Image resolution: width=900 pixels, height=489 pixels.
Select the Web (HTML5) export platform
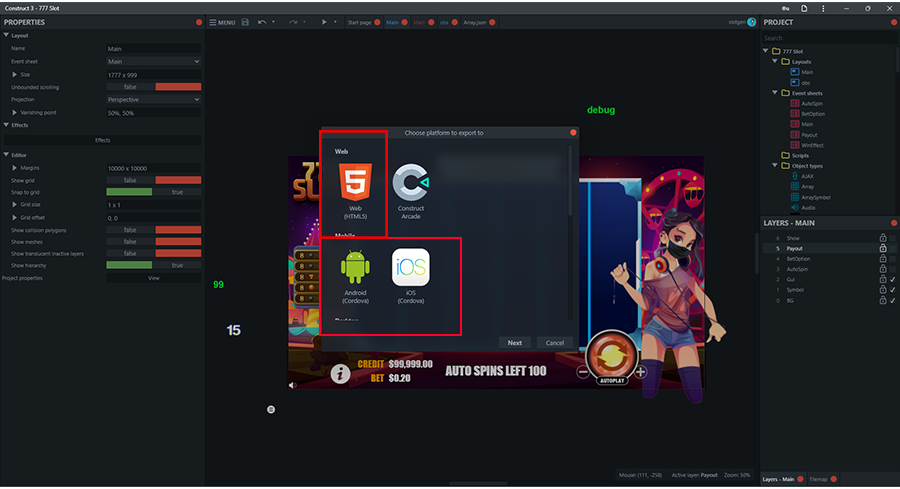(x=355, y=191)
